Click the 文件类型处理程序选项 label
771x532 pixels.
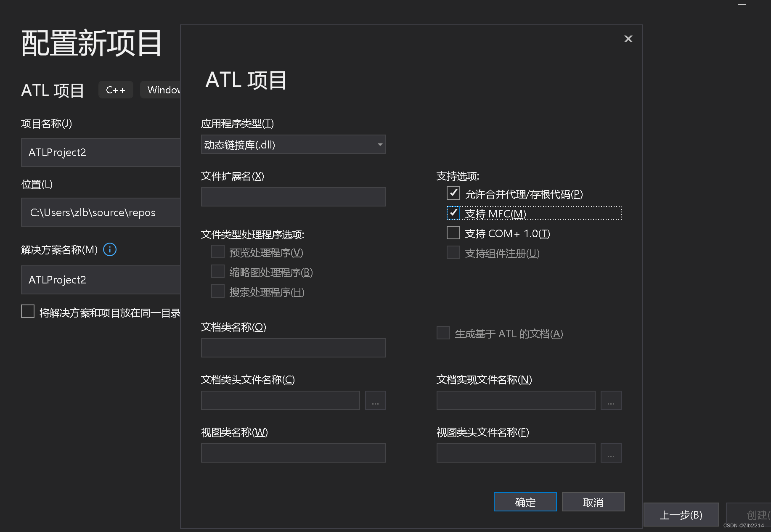pos(252,234)
